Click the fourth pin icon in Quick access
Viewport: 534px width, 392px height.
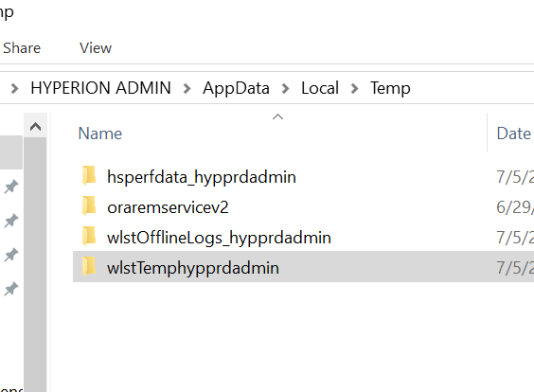click(x=11, y=289)
